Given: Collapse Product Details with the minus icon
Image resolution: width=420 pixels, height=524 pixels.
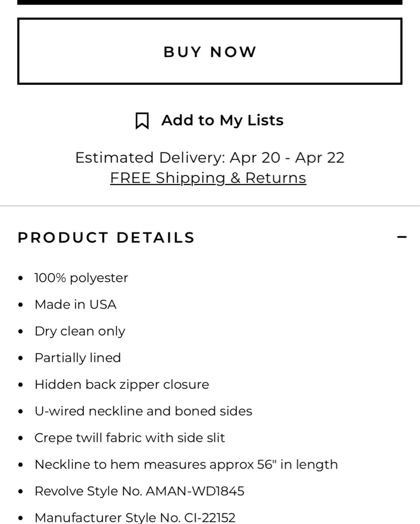Looking at the screenshot, I should [x=402, y=237].
